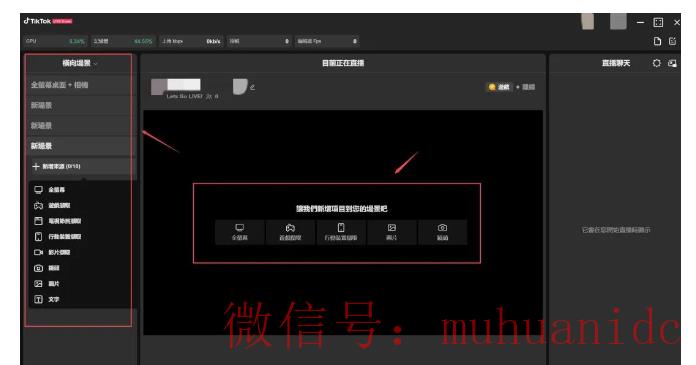
Task: Click the center mobile device capture button
Action: [x=341, y=232]
